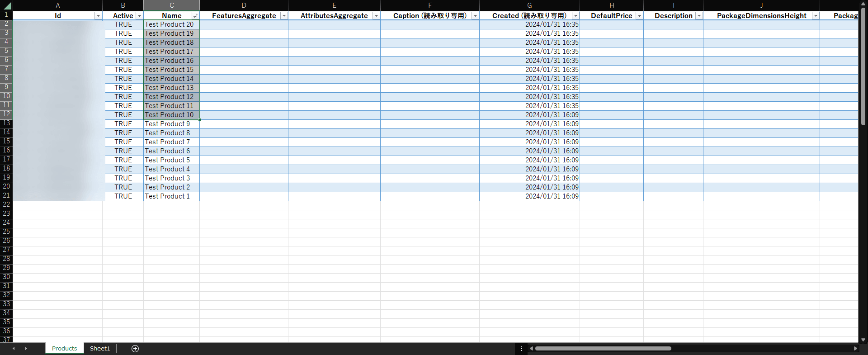This screenshot has height=355, width=868.
Task: Select row 22 header
Action: (x=6, y=205)
